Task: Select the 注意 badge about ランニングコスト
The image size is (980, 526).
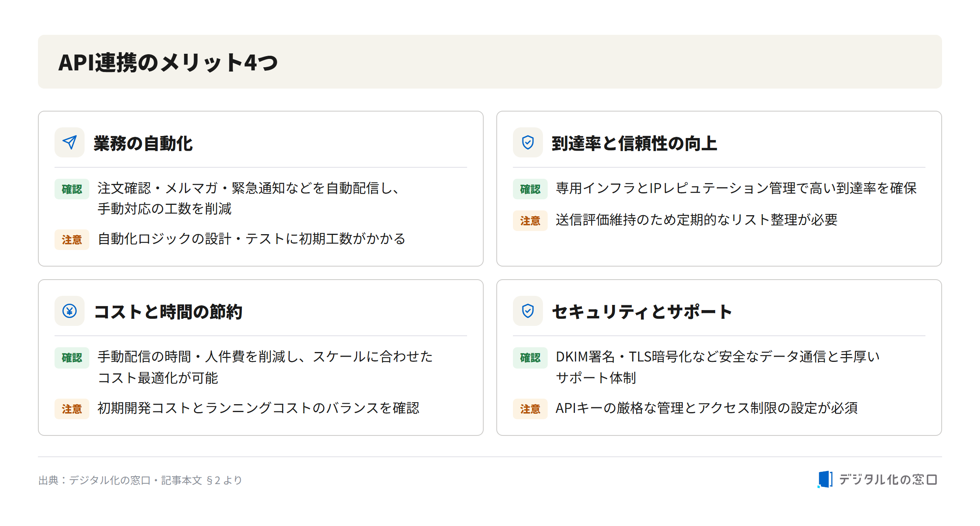Action: [72, 409]
